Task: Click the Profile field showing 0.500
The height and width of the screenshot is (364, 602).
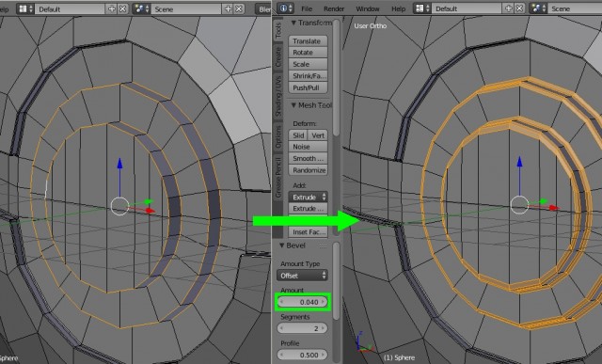Action: (x=302, y=355)
